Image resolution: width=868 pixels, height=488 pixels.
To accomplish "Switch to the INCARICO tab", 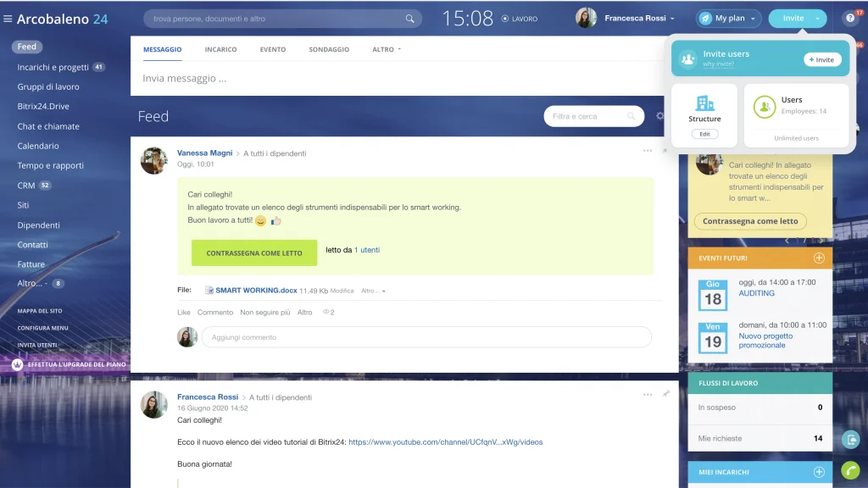I will (220, 49).
